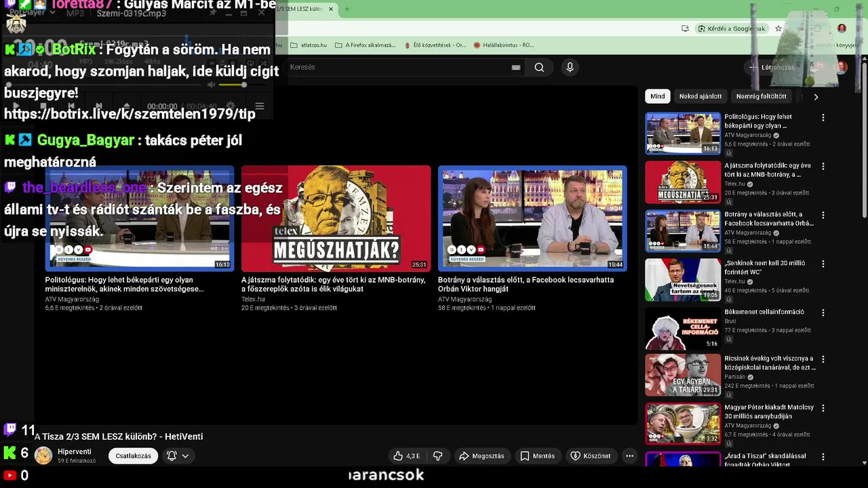Open the YouTube account avatar menu

point(842,67)
